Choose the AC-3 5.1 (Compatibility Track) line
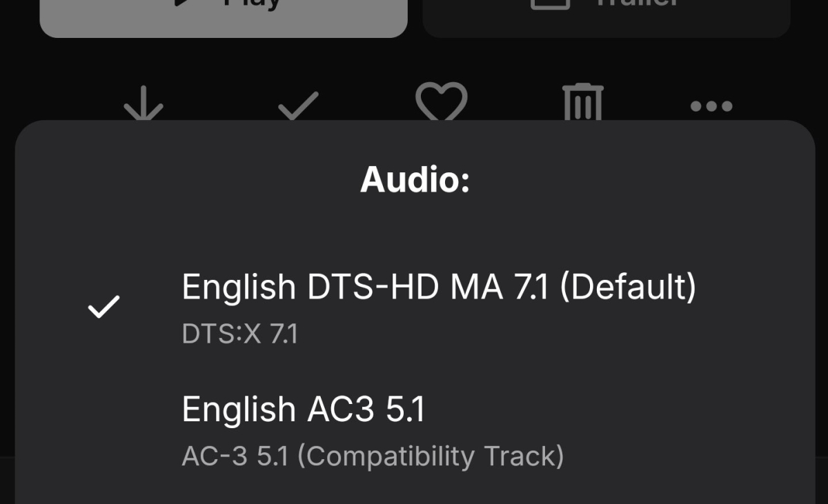828x504 pixels. tap(373, 456)
